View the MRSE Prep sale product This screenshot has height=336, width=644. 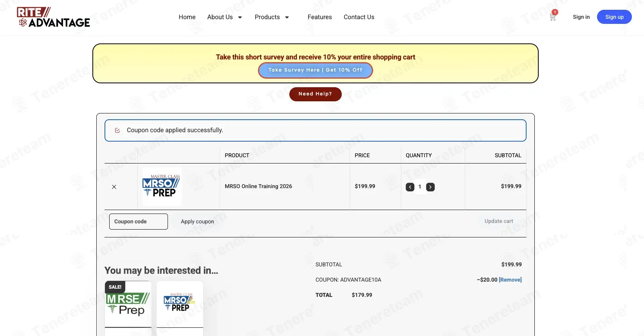pyautogui.click(x=128, y=304)
